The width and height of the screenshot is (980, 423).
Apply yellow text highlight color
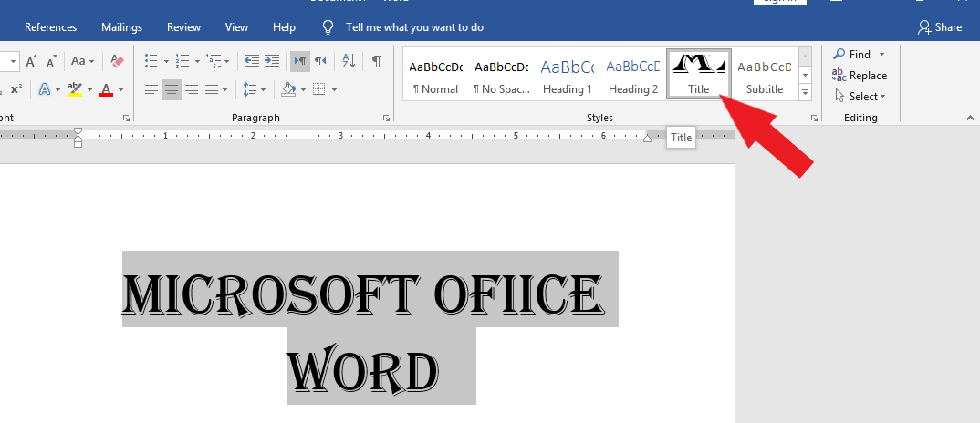(x=75, y=90)
